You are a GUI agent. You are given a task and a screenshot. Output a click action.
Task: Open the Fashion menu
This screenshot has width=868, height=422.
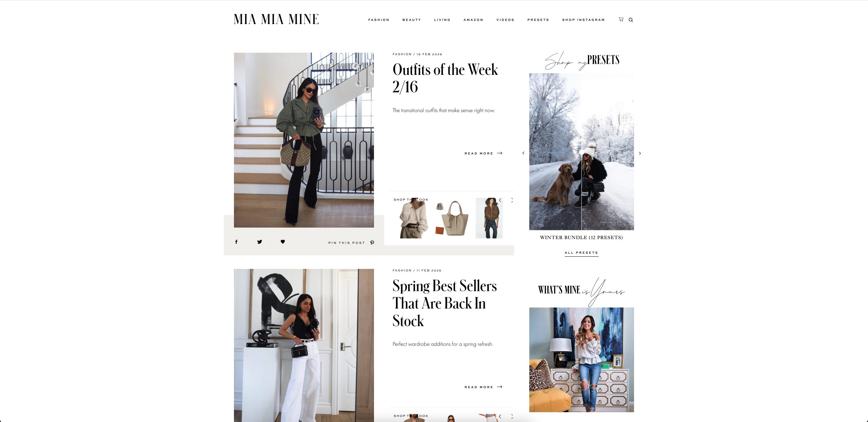[379, 20]
